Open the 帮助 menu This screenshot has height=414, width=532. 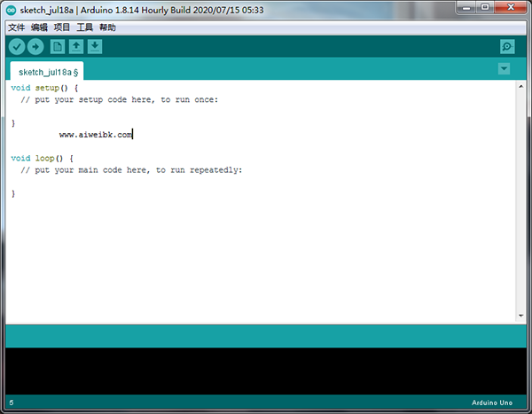pyautogui.click(x=108, y=27)
